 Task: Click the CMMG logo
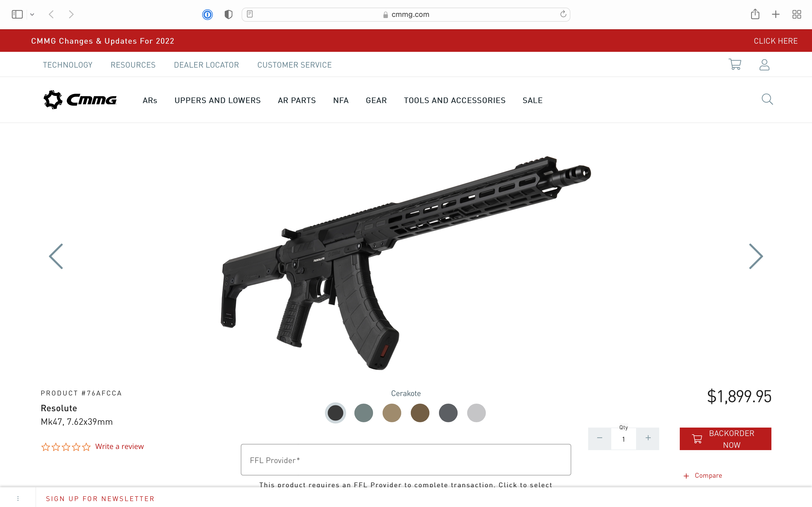coord(80,100)
